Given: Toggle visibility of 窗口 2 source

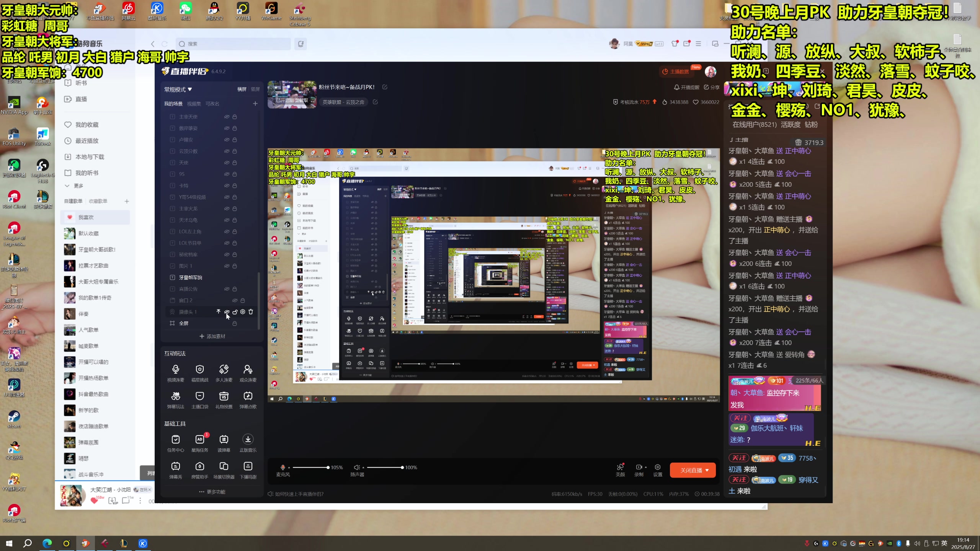Looking at the screenshot, I should coord(235,300).
